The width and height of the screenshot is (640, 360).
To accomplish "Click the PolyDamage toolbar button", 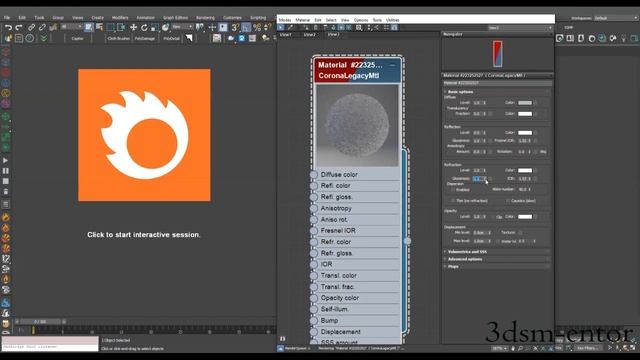I will 145,38.
